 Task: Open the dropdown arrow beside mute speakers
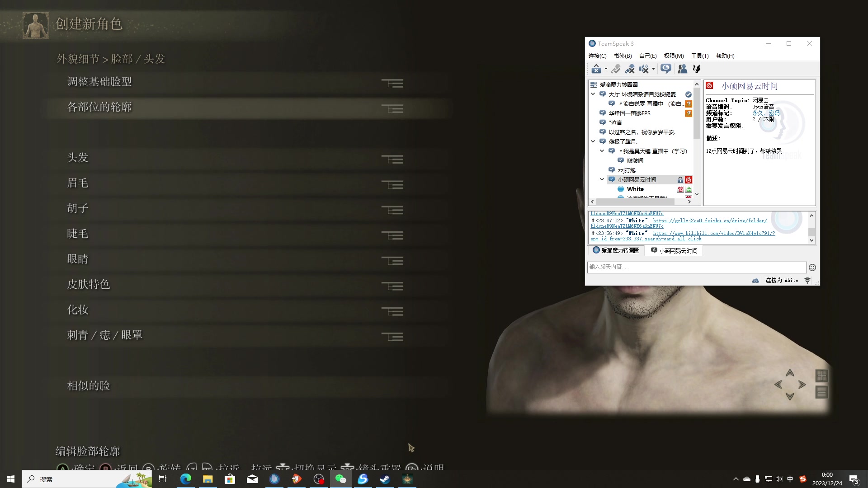(653, 69)
